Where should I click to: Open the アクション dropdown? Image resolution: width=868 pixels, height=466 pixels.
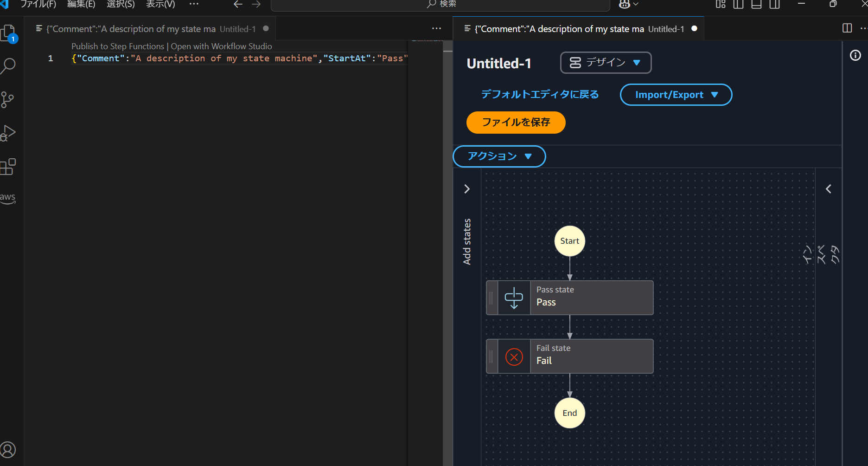pos(499,156)
